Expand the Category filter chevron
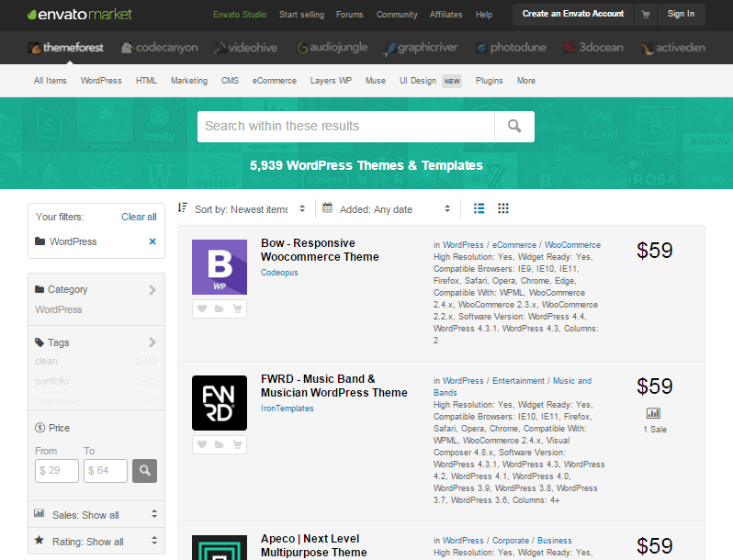 152,290
